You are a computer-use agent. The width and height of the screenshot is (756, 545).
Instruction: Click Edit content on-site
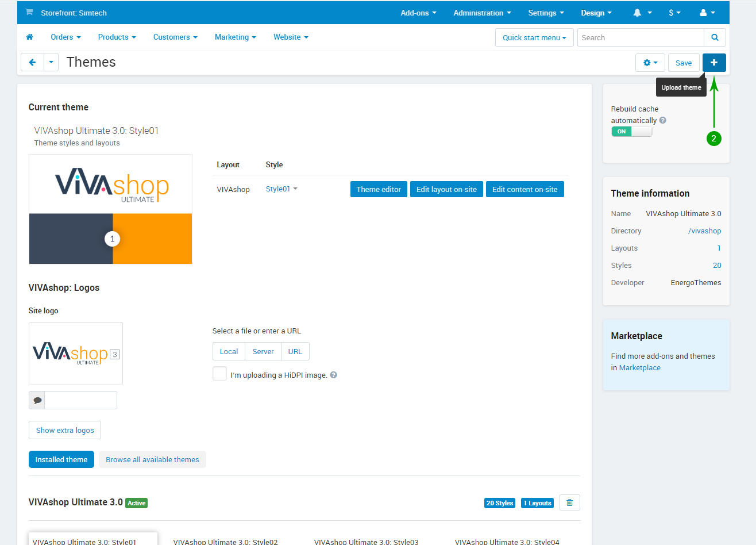pos(524,189)
